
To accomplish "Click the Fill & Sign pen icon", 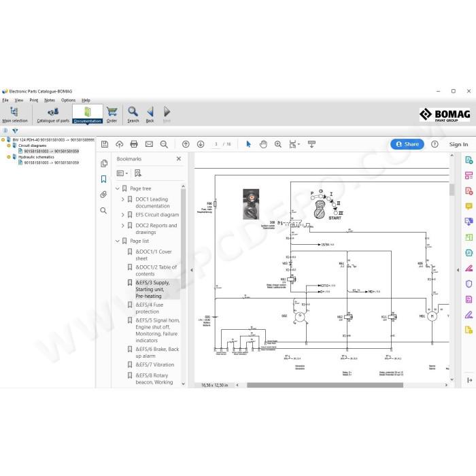I will point(469,315).
